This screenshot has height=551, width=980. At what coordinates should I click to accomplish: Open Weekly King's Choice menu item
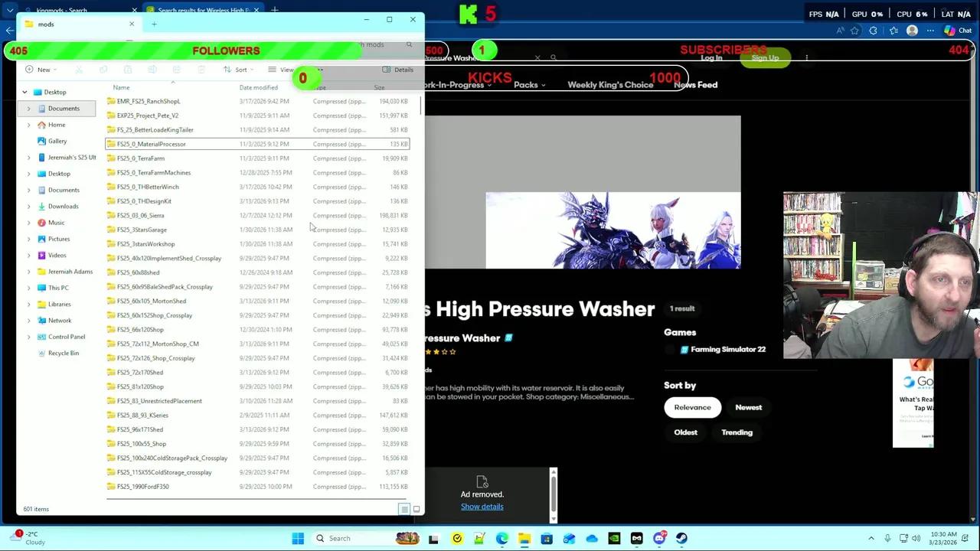[610, 85]
